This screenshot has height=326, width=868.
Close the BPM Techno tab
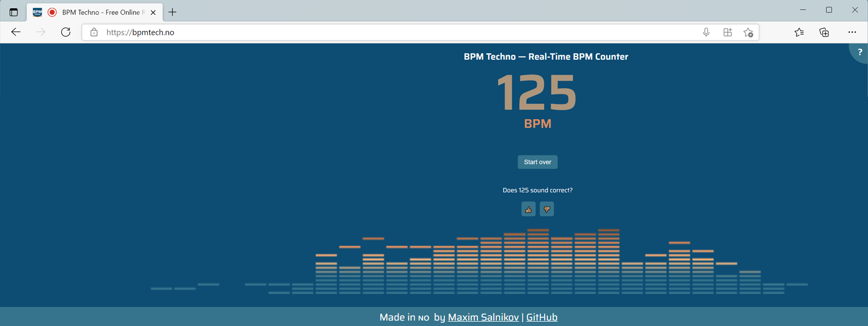tap(153, 12)
